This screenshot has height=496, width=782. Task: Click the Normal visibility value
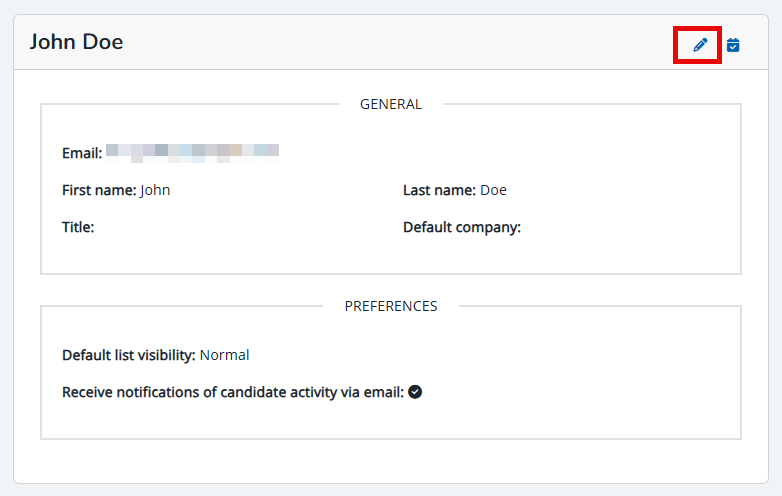pyautogui.click(x=224, y=355)
